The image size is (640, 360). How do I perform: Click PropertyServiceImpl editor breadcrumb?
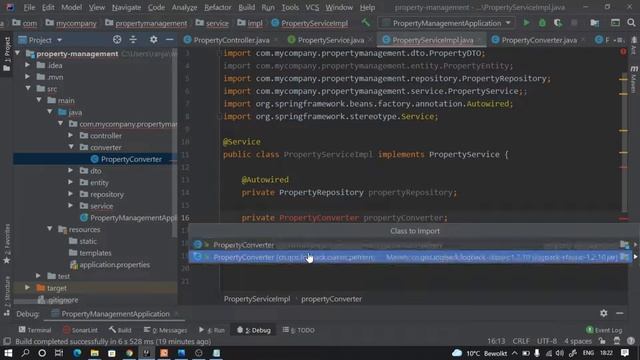click(x=257, y=299)
